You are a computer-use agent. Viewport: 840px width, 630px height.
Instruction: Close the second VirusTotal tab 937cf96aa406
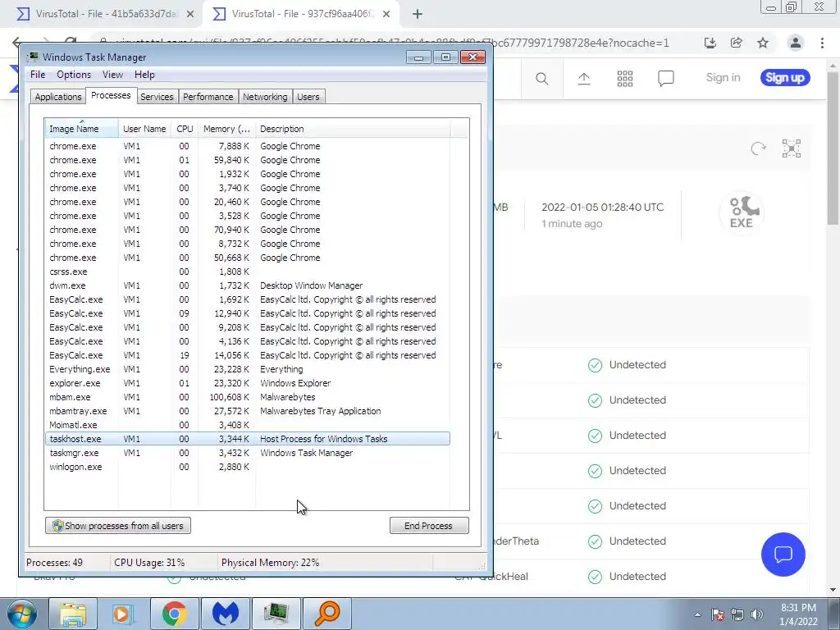(386, 14)
